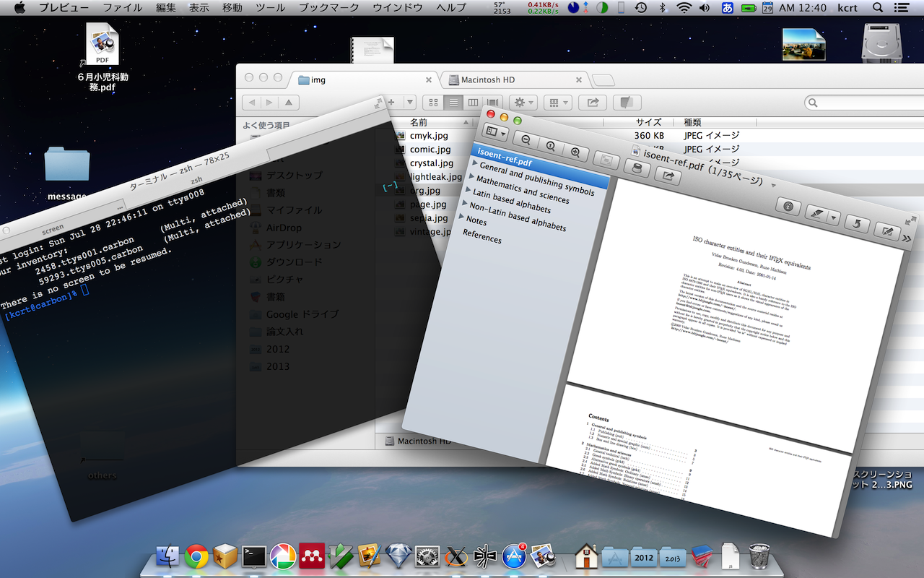The width and height of the screenshot is (924, 578).
Task: Click the stamp-shaped button in Preview's toolbar
Action: coord(636,168)
